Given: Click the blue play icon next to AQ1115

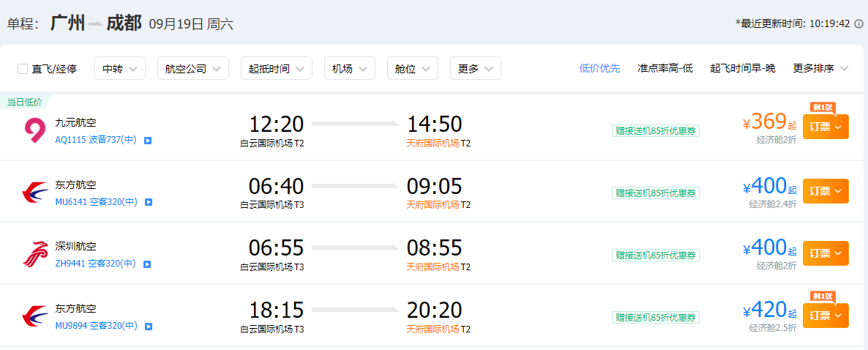Looking at the screenshot, I should (x=148, y=141).
